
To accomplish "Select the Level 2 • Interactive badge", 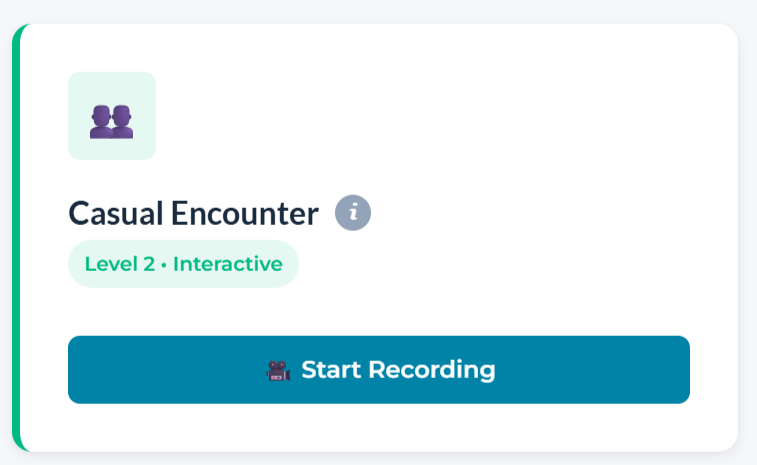I will (183, 264).
